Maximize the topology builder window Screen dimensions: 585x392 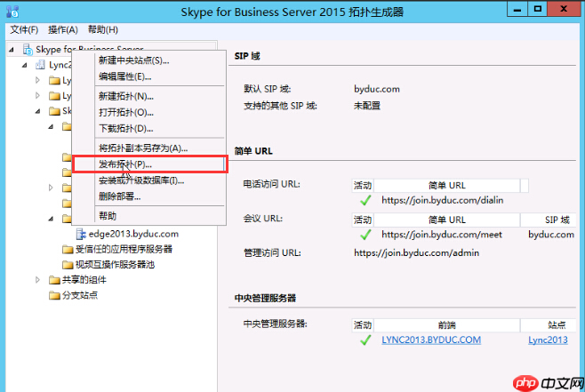538,9
